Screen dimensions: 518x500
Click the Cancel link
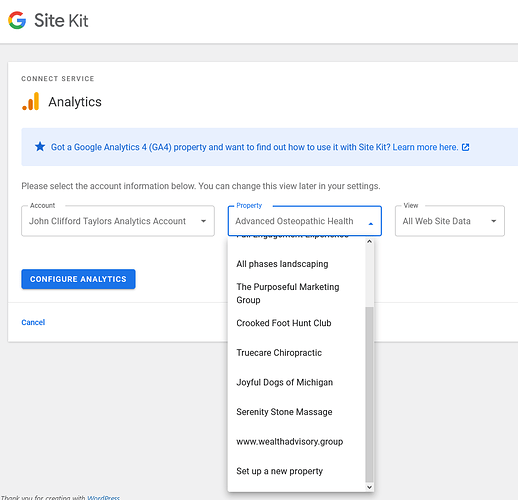(x=33, y=322)
